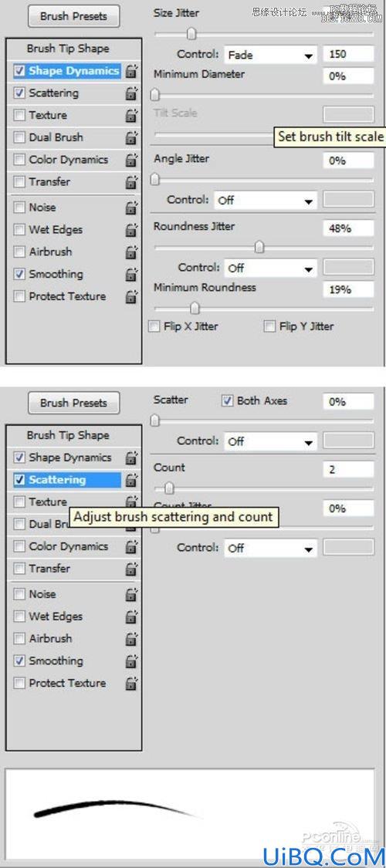The image size is (386, 868).
Task: Open Control dropdown under Scatter slider
Action: 270,442
